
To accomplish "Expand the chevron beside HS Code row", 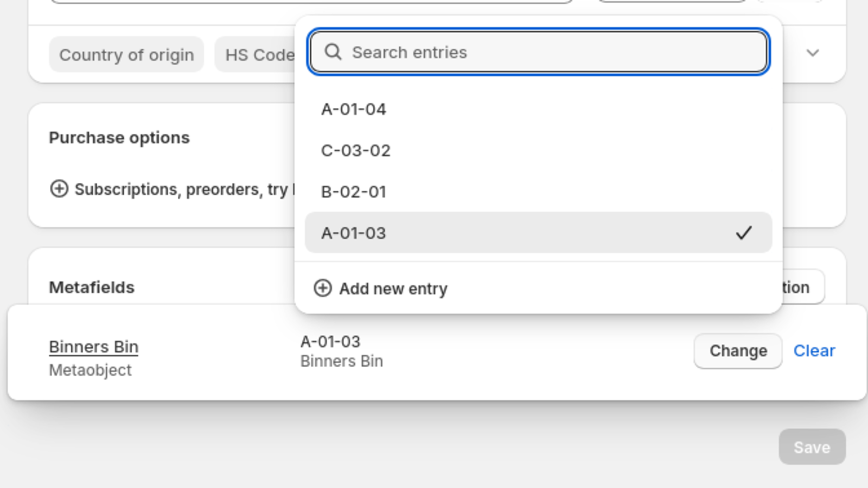I will point(812,53).
